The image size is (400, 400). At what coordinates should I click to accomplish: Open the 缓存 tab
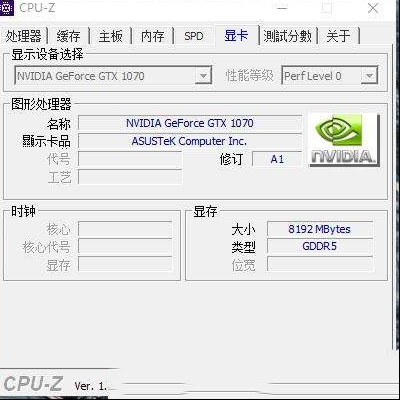(x=68, y=36)
